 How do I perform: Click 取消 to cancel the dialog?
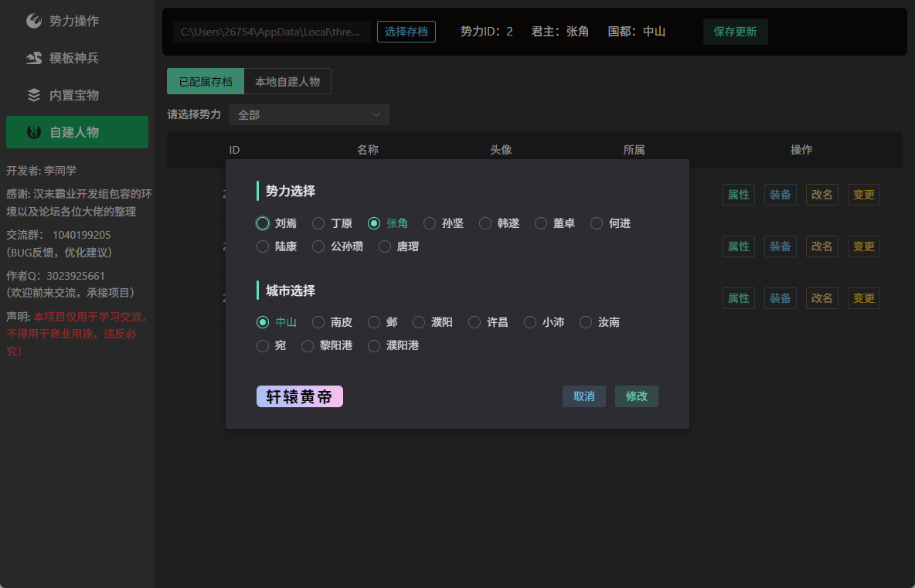point(584,396)
